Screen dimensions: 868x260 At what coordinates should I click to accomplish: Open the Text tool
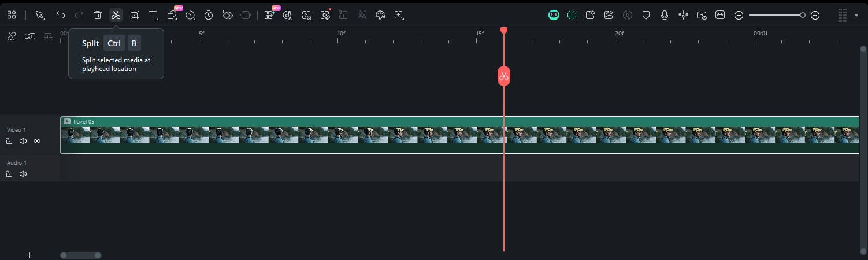tap(153, 16)
